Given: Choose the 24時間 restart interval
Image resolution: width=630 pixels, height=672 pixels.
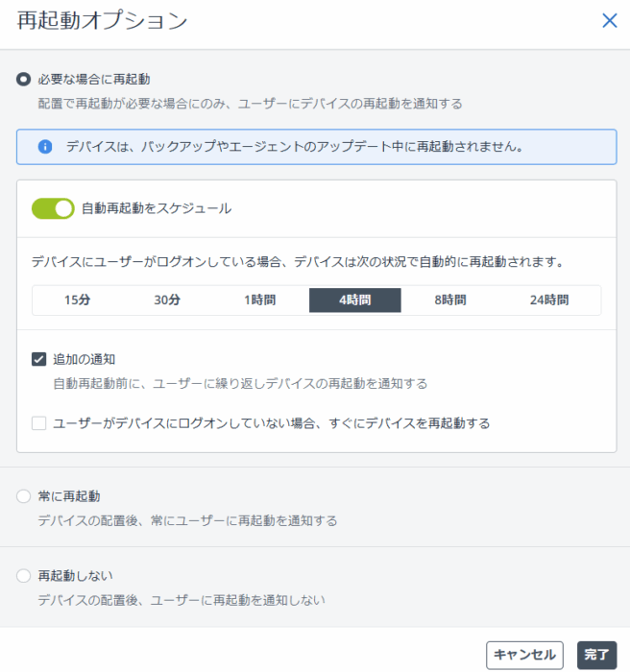Looking at the screenshot, I should 548,300.
